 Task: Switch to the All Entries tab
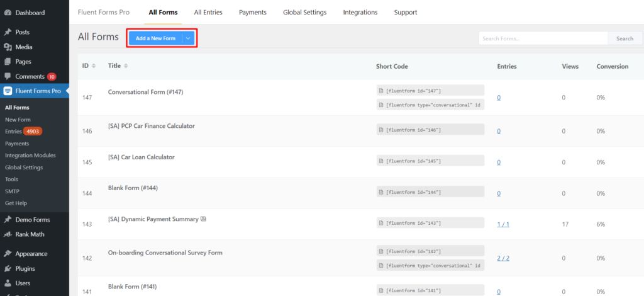click(x=208, y=12)
